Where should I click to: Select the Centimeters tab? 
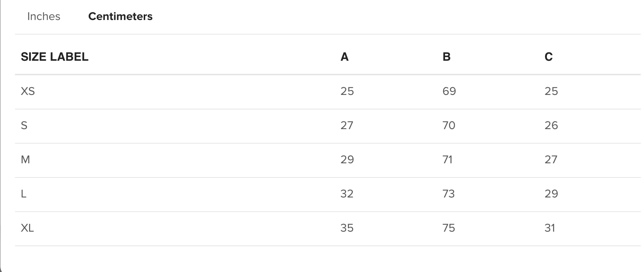(120, 16)
